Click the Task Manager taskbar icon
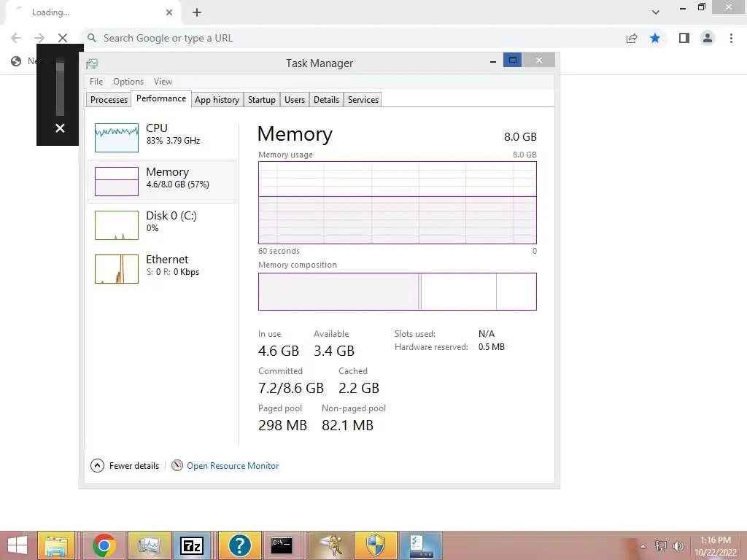Viewport: 747px width, 560px height. (150, 545)
